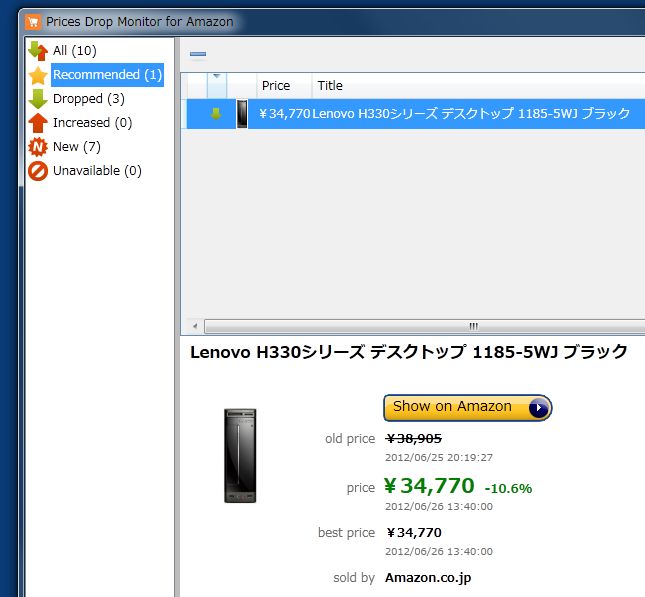This screenshot has width=645, height=597.
Task: Click the blue minus remove icon in toolbar
Action: tap(198, 54)
